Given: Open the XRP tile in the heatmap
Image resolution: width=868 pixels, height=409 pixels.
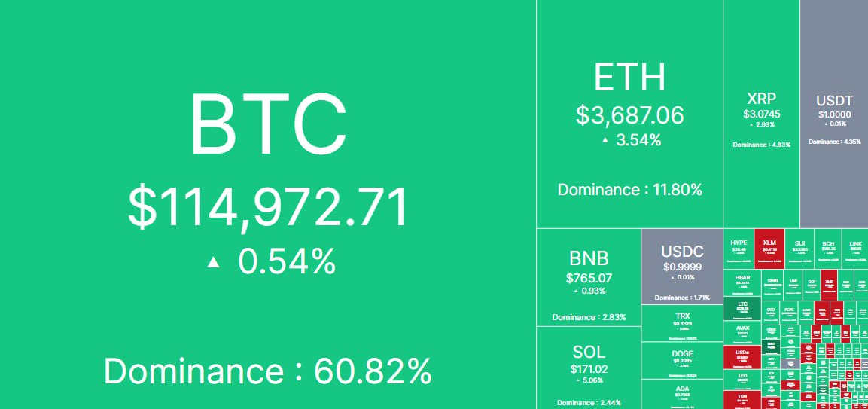Looking at the screenshot, I should pyautogui.click(x=761, y=114).
